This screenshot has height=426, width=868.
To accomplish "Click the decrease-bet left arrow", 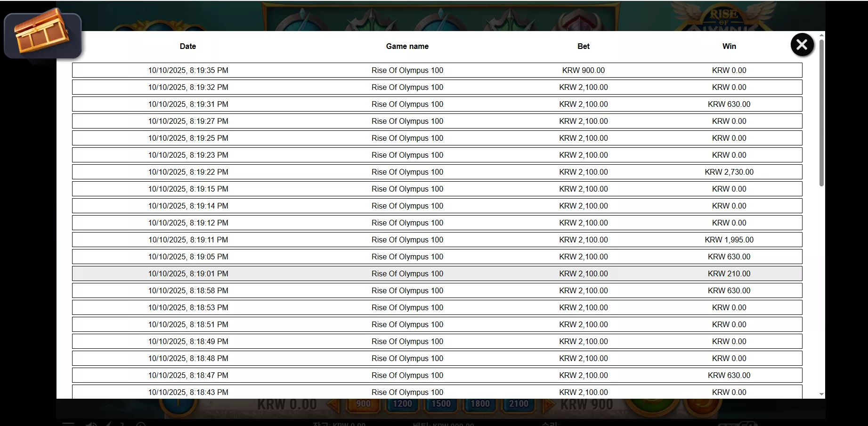I will pyautogui.click(x=333, y=404).
